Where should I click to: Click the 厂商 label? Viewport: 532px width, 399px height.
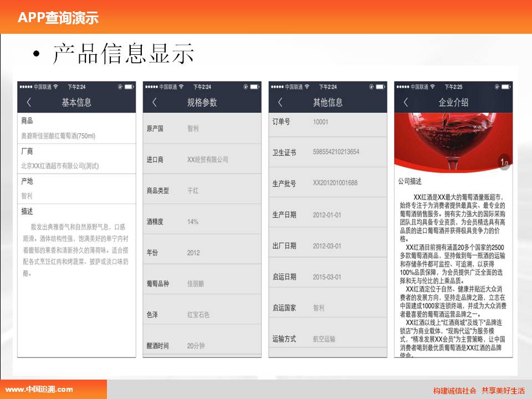click(x=27, y=151)
